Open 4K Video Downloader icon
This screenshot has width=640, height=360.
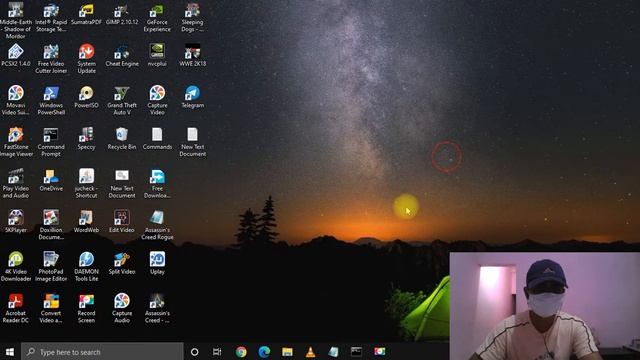[x=16, y=267]
